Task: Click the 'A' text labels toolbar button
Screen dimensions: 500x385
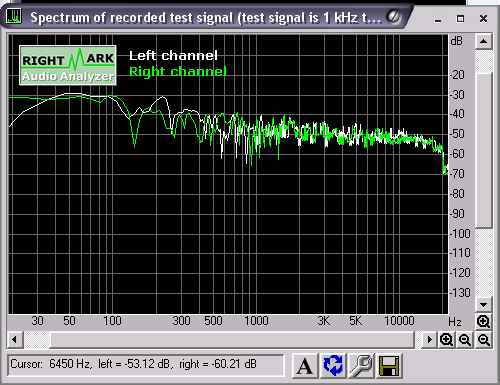Action: click(x=305, y=366)
